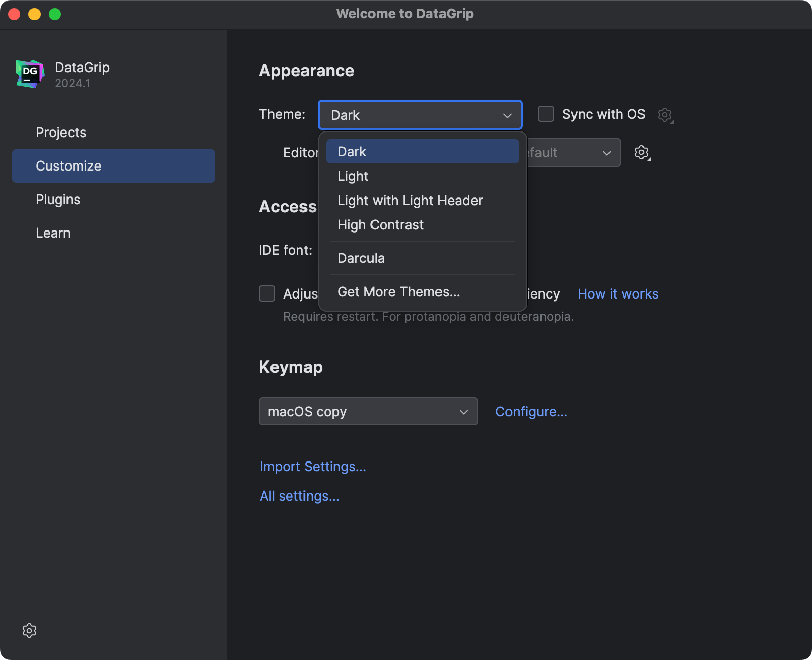Open the gear icon next to Sync with OS

665,115
